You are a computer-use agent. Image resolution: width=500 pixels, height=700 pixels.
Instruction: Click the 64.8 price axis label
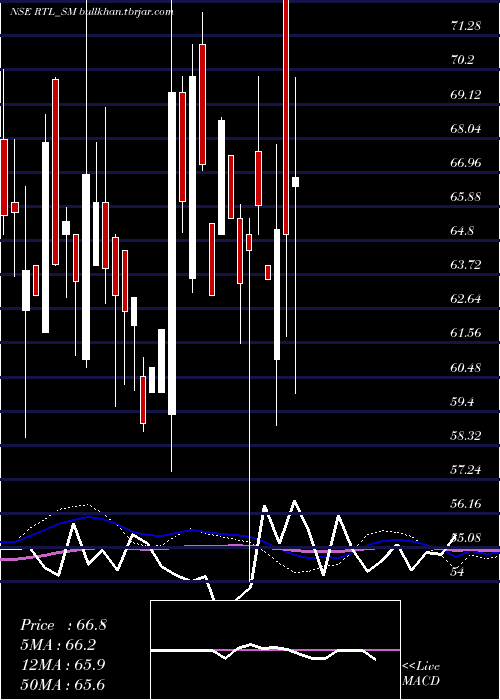[462, 231]
